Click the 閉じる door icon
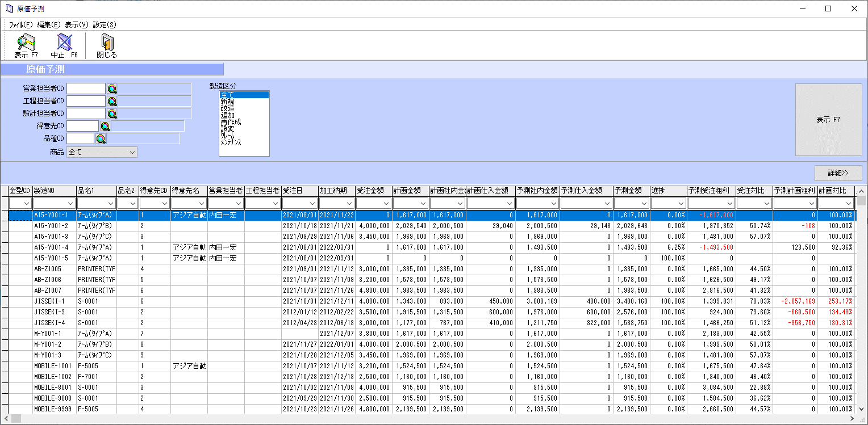This screenshot has width=868, height=425. pos(106,46)
